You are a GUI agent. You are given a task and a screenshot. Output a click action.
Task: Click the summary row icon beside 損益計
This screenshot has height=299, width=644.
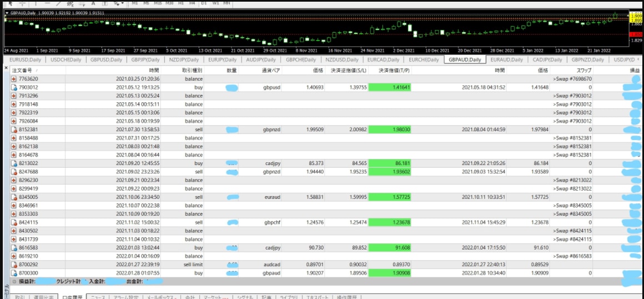point(14,281)
